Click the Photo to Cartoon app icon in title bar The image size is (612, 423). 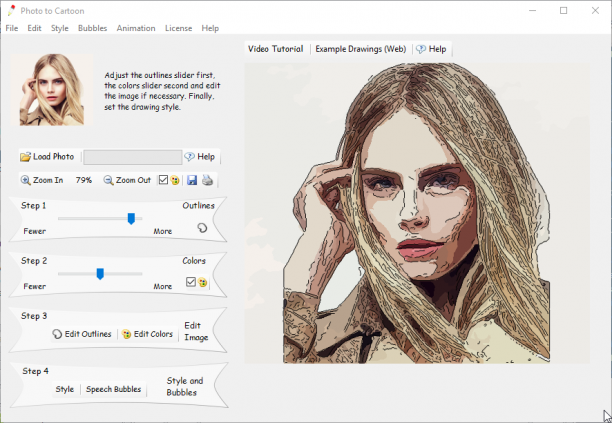(x=12, y=11)
